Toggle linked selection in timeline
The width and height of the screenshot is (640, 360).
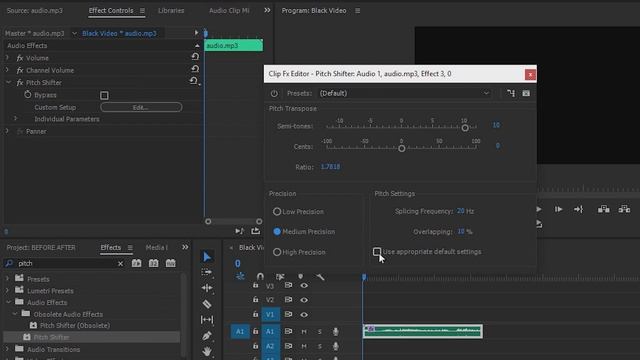point(280,277)
